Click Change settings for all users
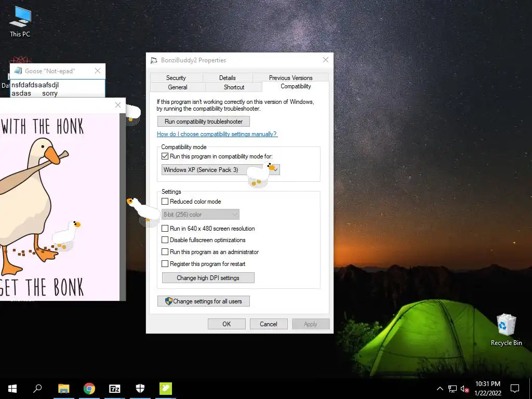The image size is (532, 399). click(x=204, y=301)
